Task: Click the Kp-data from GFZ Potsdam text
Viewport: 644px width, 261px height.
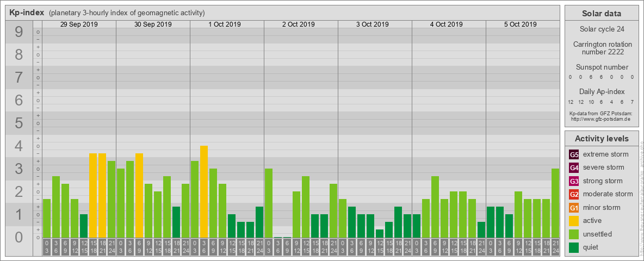Action: point(600,114)
